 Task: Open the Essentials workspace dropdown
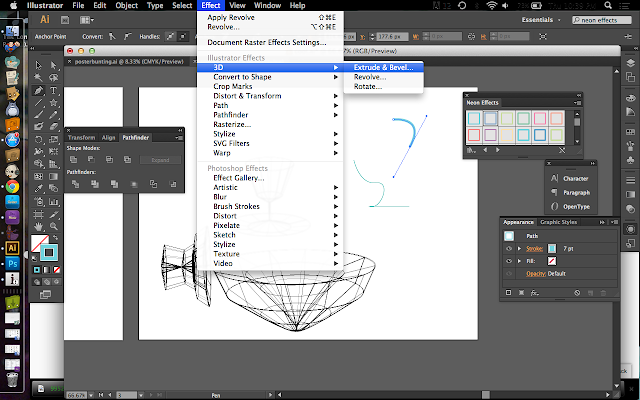541,20
